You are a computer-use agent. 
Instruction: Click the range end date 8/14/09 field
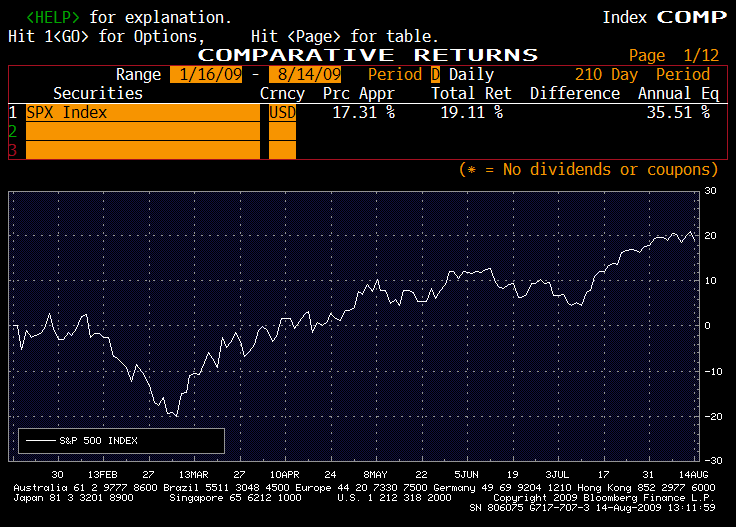point(305,75)
